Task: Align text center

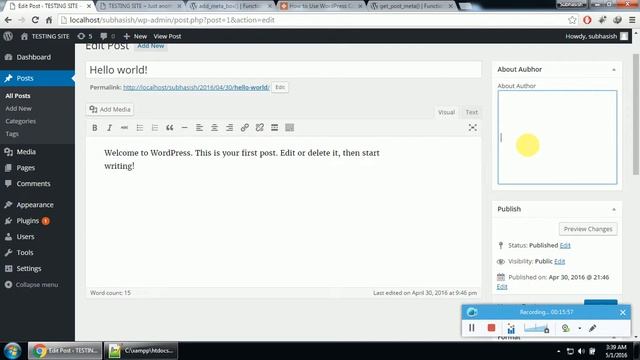Action: click(214, 128)
